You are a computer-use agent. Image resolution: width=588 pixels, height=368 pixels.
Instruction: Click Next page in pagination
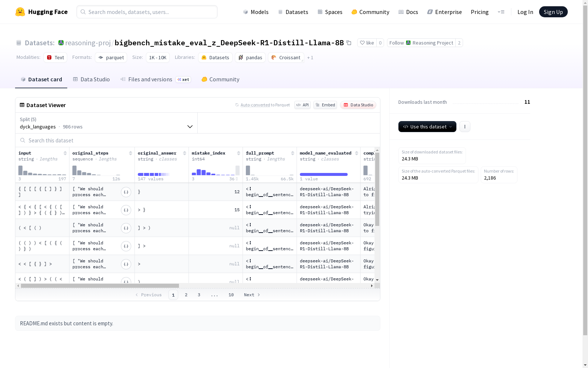pyautogui.click(x=252, y=295)
